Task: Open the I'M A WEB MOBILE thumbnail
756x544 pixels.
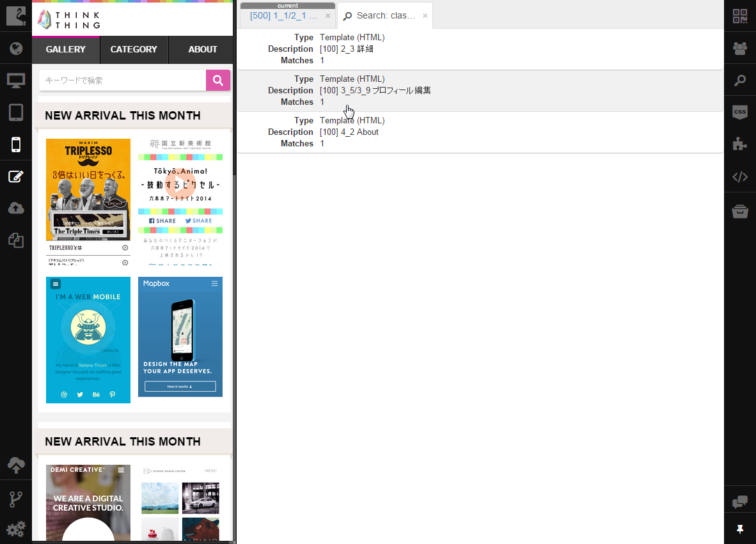Action: click(x=88, y=339)
